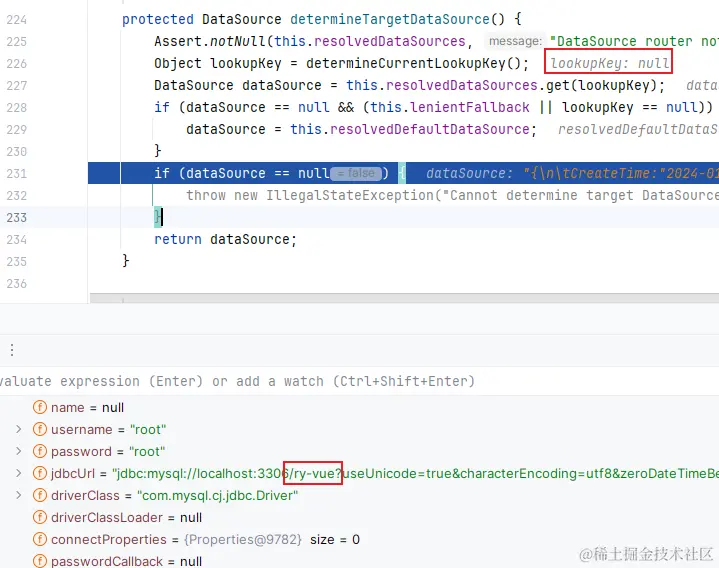Click the password field icon
The width and height of the screenshot is (719, 568).
[x=40, y=451]
